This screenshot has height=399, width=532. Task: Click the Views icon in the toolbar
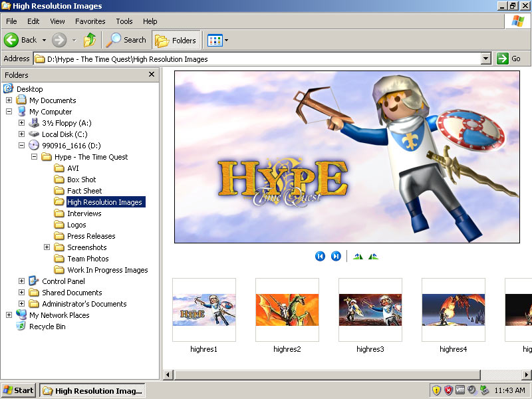(215, 41)
